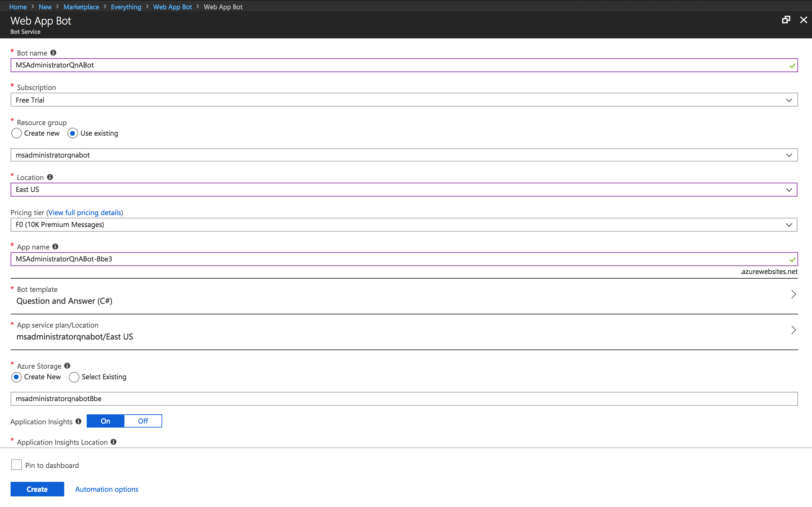The image size is (812, 507).
Task: Open the Pricing tier F0 dropdown
Action: [x=404, y=224]
